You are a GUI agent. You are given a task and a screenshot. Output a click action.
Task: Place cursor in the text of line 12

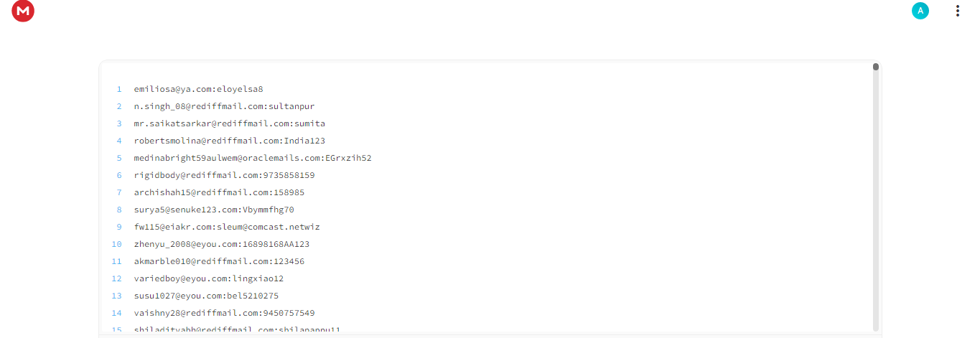click(x=209, y=278)
